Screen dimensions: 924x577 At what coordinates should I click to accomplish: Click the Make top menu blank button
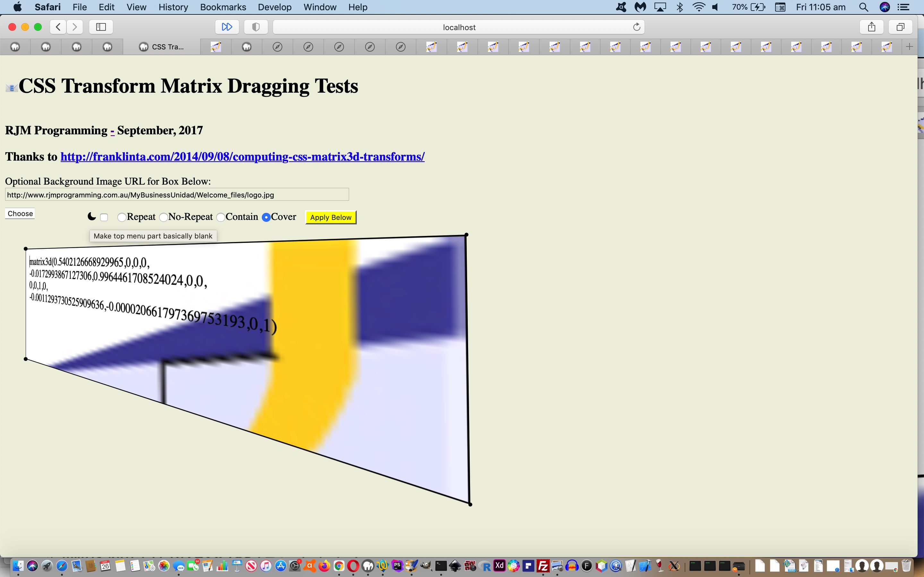[153, 235]
